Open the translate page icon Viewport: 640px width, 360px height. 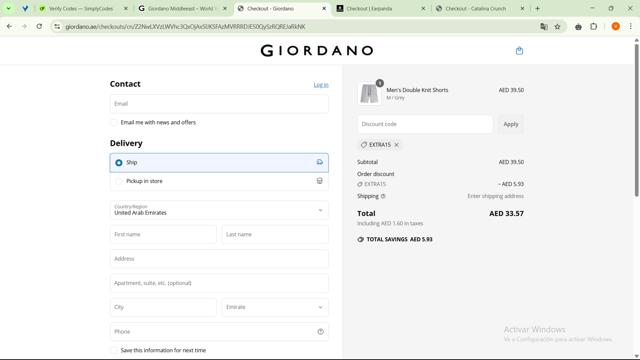[x=544, y=27]
